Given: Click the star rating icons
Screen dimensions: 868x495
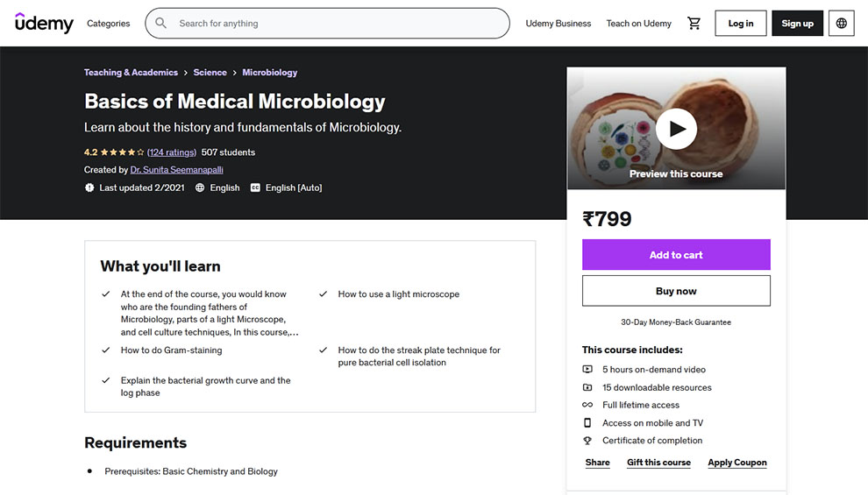Looking at the screenshot, I should tap(122, 152).
